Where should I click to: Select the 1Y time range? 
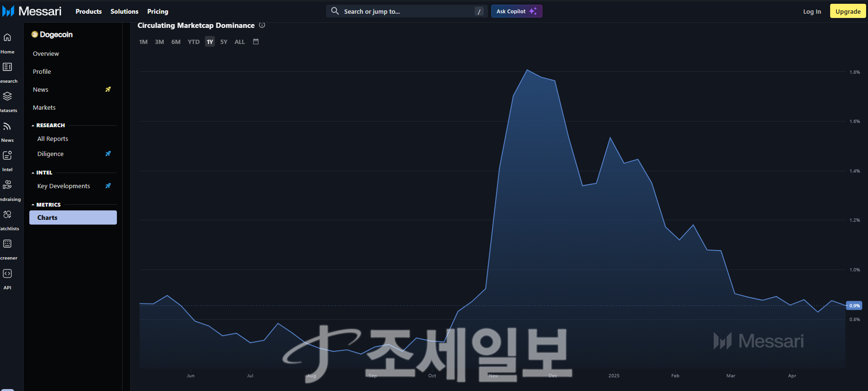click(210, 42)
